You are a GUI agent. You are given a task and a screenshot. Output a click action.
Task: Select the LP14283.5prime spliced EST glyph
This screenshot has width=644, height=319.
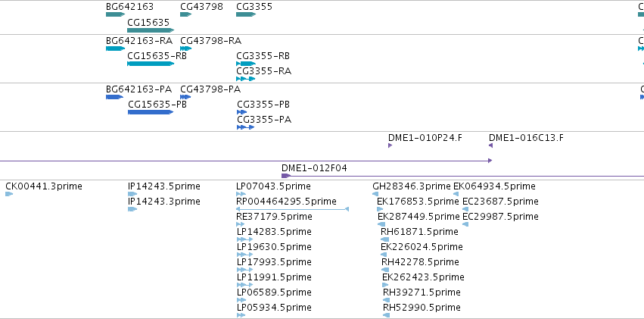(x=244, y=239)
